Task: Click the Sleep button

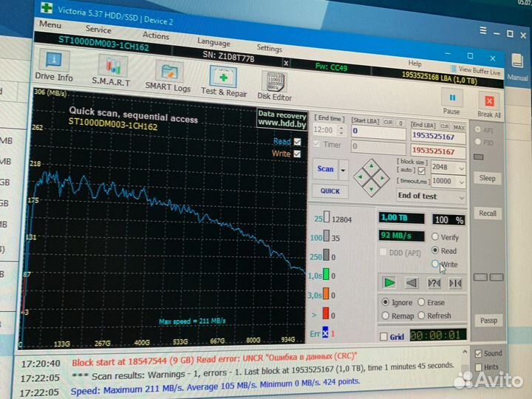Action: point(488,178)
